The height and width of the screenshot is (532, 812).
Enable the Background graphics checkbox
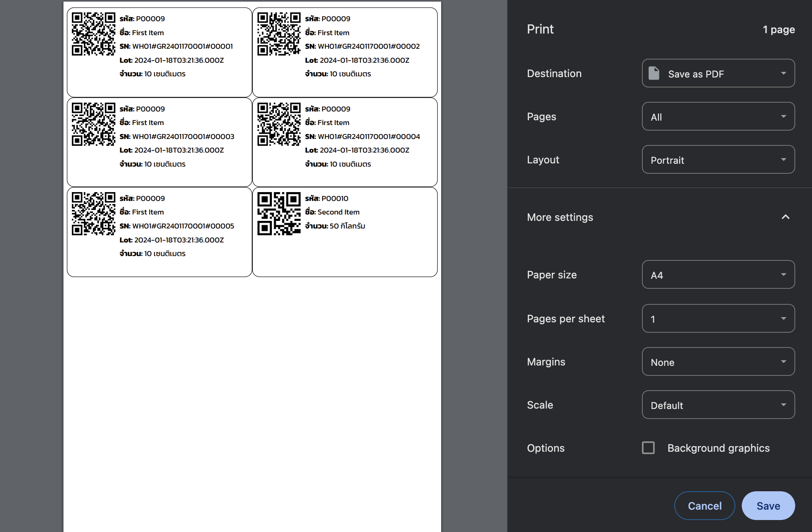tap(648, 448)
